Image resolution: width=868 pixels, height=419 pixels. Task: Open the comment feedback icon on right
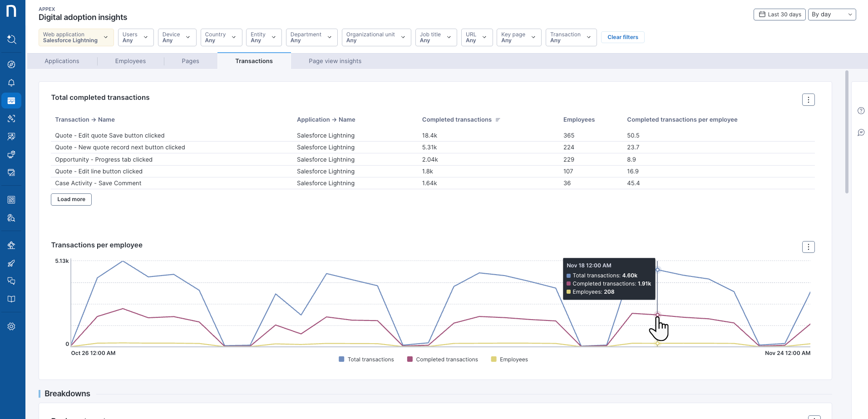pyautogui.click(x=861, y=133)
